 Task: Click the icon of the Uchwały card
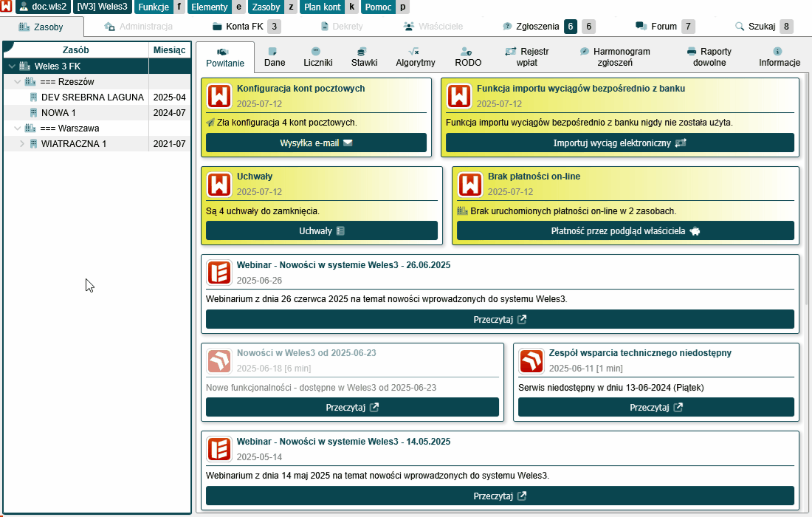(219, 185)
